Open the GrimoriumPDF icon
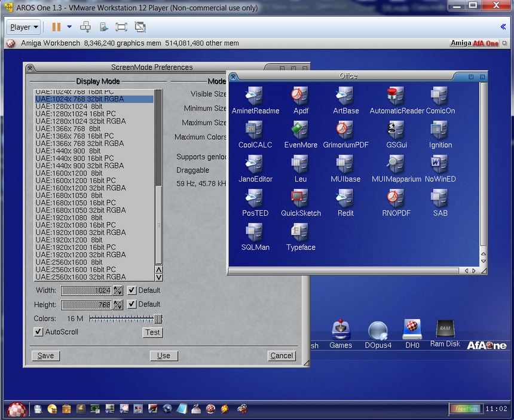 [x=345, y=130]
